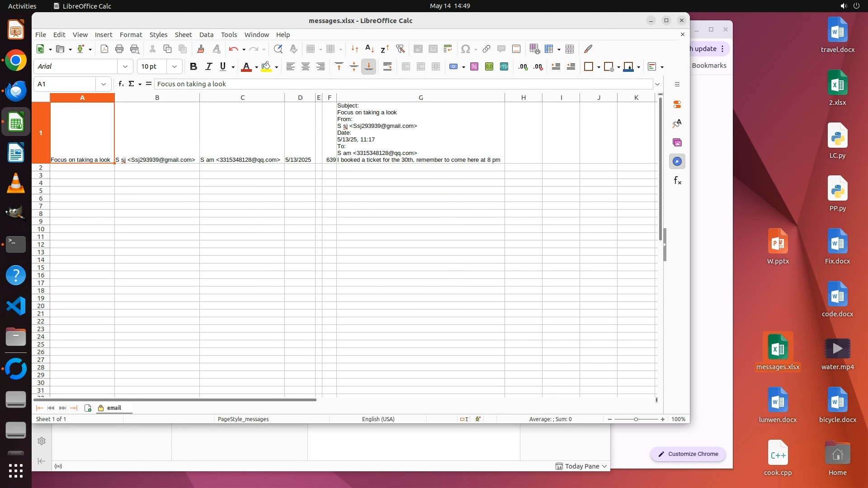
Task: Click the AutoFilter icon
Action: tap(400, 49)
